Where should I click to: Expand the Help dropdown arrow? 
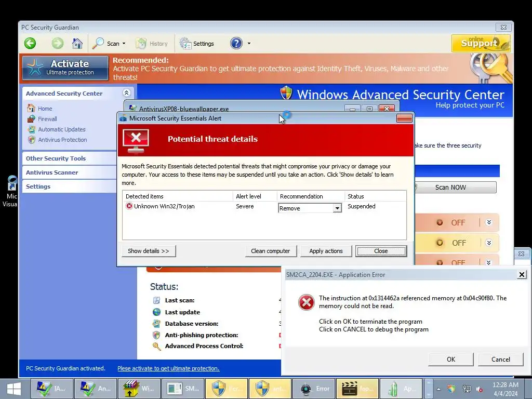point(249,44)
